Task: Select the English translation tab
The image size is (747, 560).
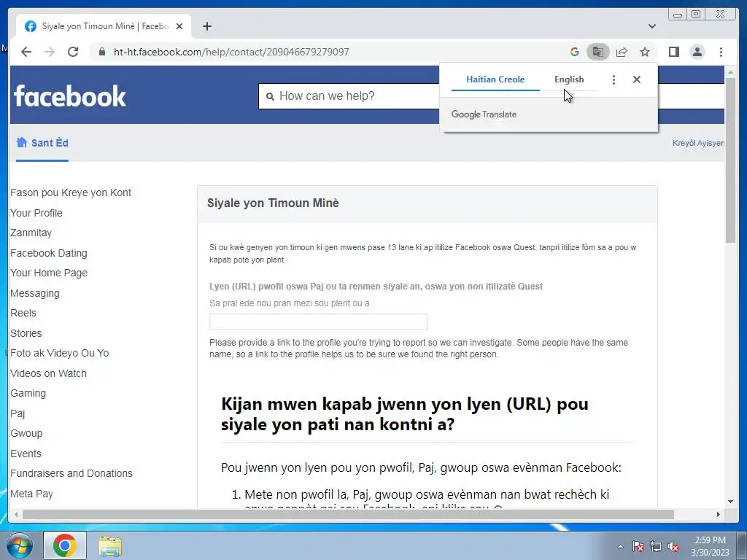Action: pyautogui.click(x=569, y=79)
